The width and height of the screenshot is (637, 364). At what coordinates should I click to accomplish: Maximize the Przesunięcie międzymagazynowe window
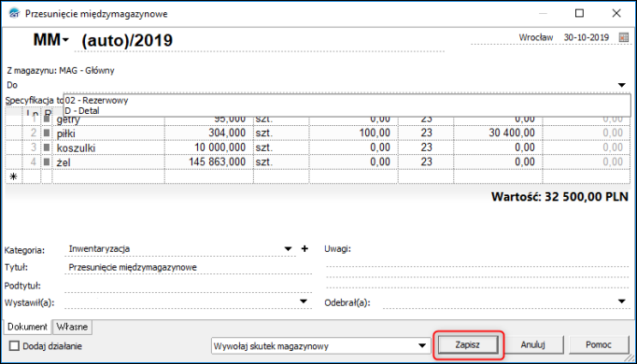pos(580,13)
